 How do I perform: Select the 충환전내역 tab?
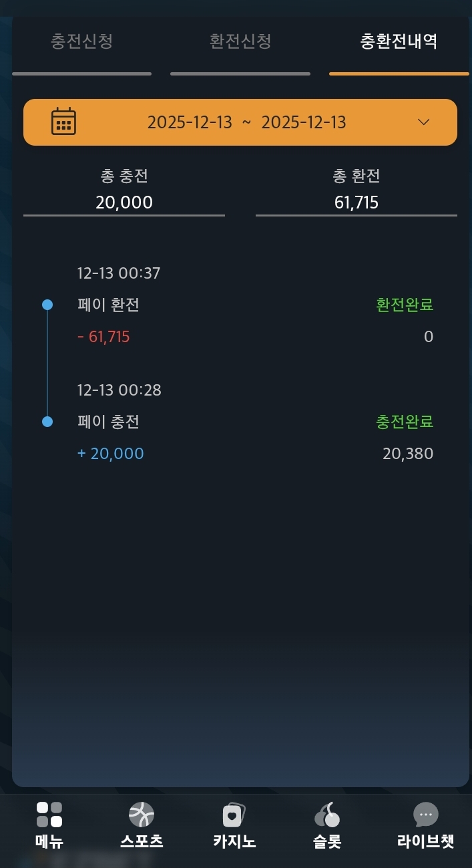tap(399, 41)
